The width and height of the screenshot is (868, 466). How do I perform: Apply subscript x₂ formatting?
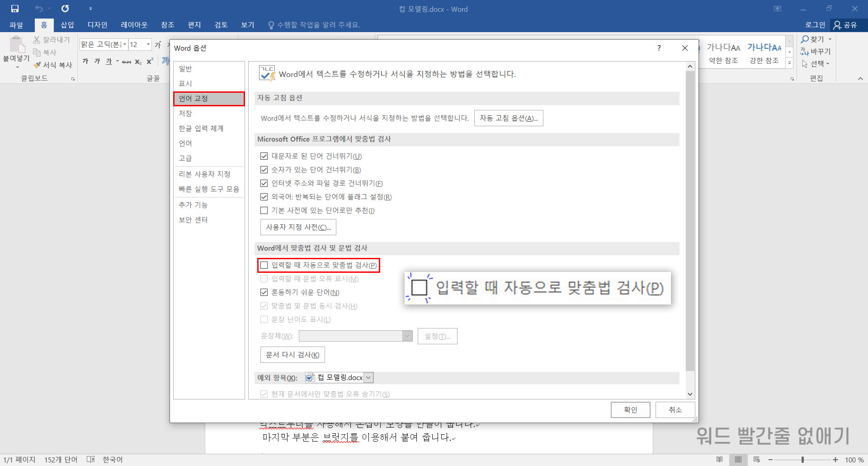point(138,62)
